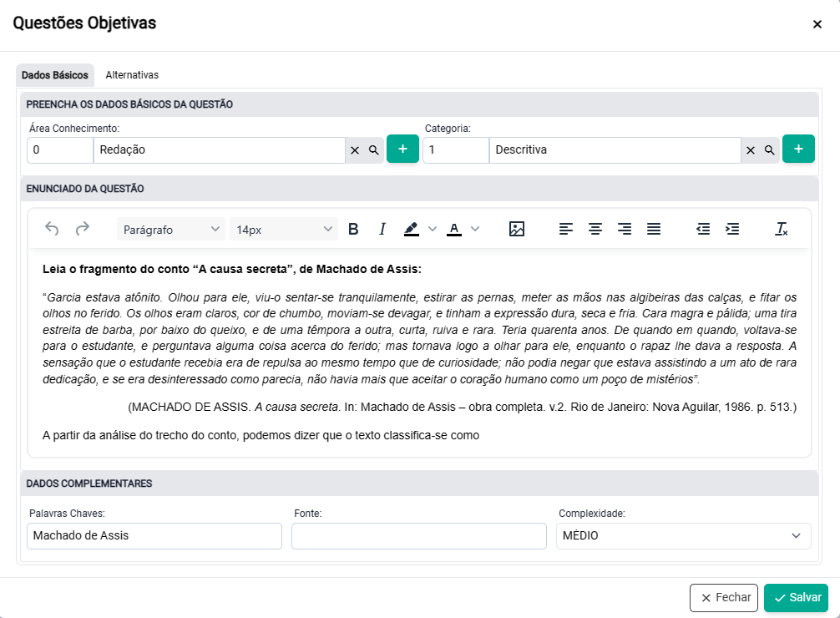Open the Parágrafo style dropdown
This screenshot has width=840, height=618.
point(171,230)
